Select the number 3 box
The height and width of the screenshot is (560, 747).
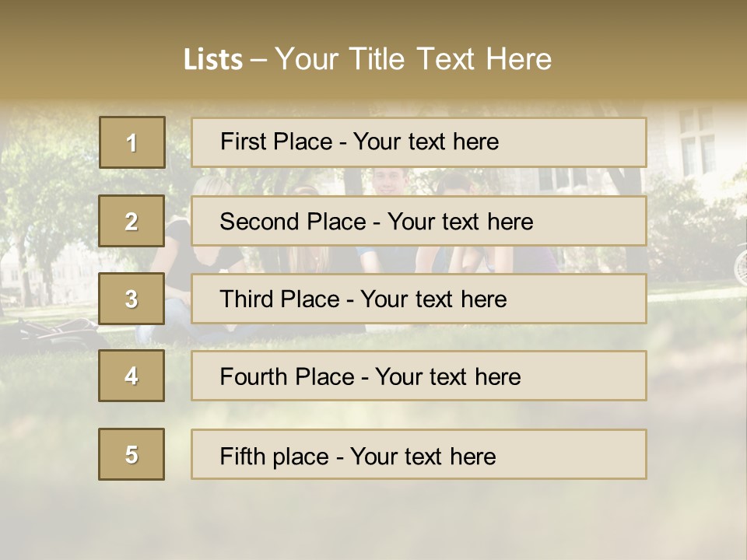(132, 299)
